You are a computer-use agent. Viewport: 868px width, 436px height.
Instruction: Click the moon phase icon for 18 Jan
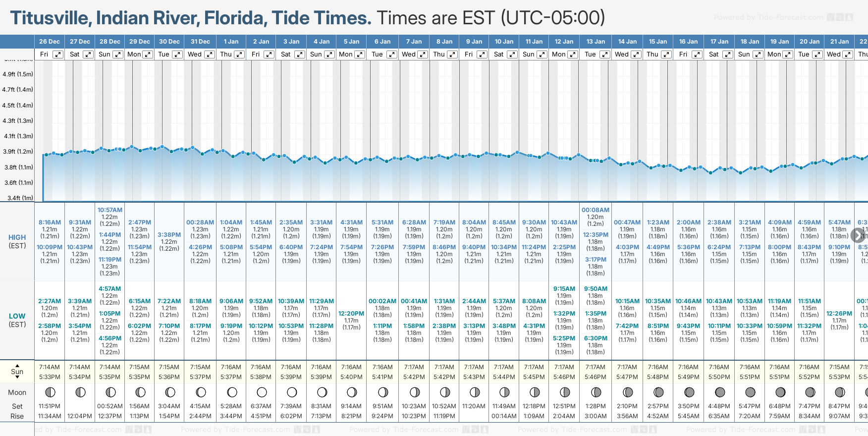click(x=750, y=392)
